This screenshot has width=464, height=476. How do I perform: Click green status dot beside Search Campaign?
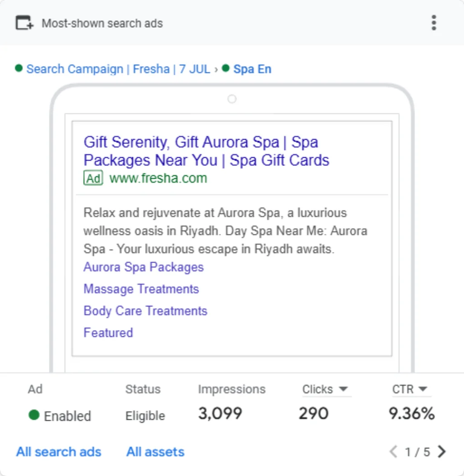pyautogui.click(x=19, y=68)
